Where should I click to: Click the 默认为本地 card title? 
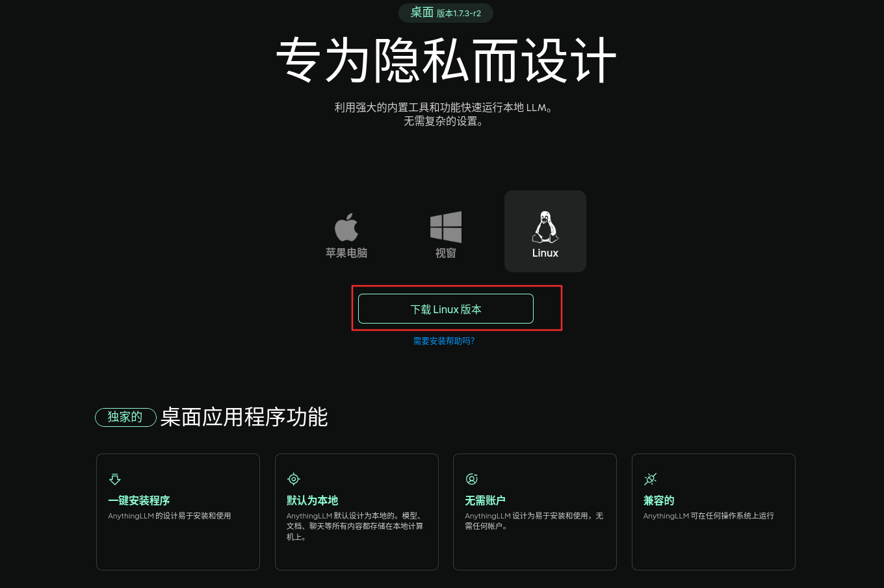pyautogui.click(x=313, y=500)
